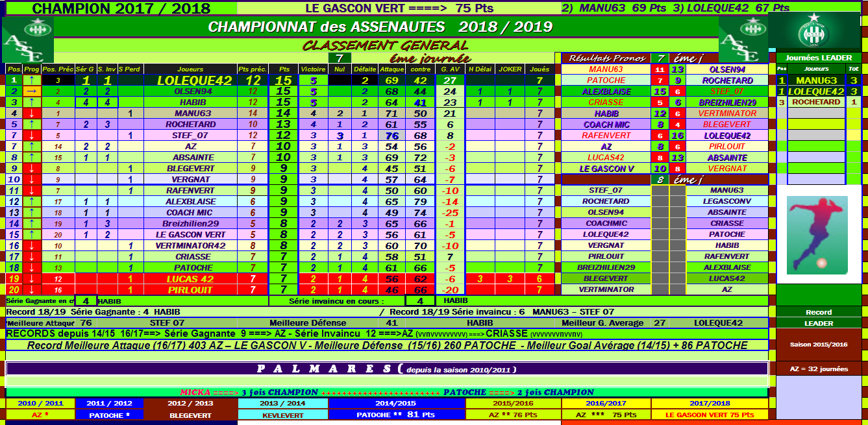
Task: Select the Victoire column header
Action: [313, 69]
